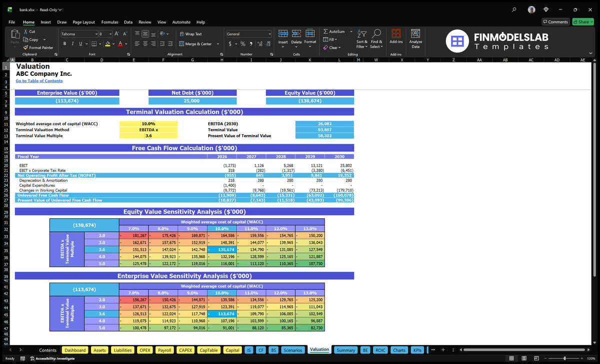Image resolution: width=600 pixels, height=364 pixels.
Task: Expand the AutoSum dropdown arrow
Action: coord(351,31)
